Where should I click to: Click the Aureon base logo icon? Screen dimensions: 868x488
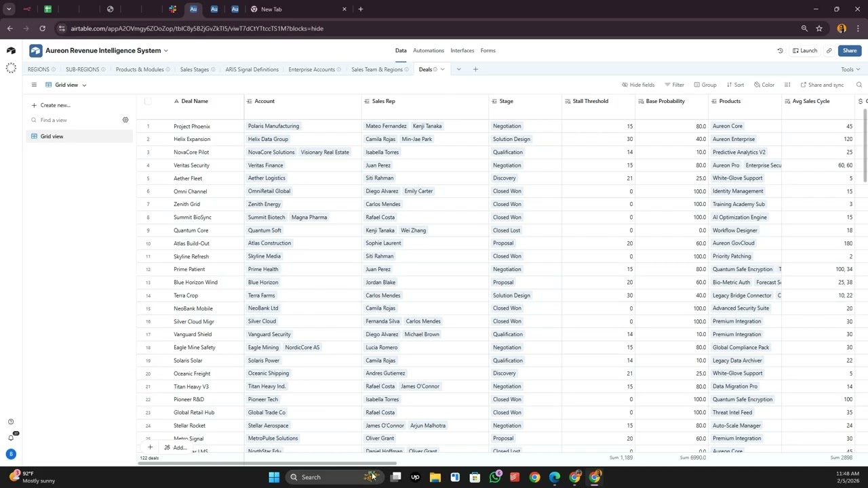(x=35, y=51)
